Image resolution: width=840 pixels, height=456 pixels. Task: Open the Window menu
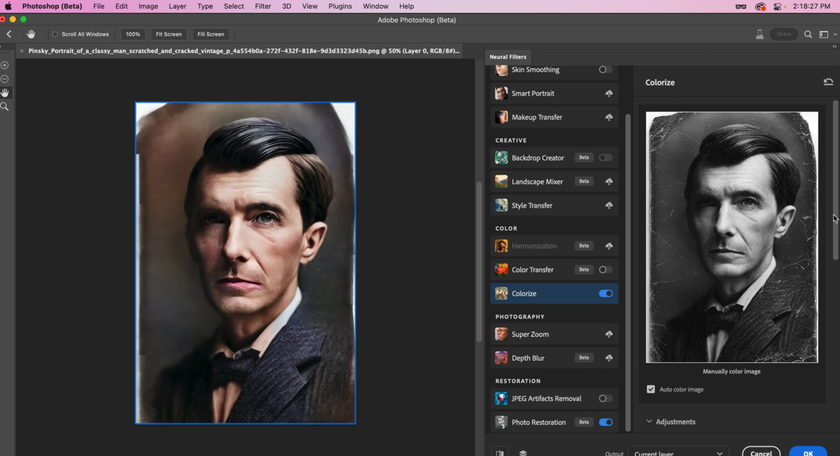point(375,6)
